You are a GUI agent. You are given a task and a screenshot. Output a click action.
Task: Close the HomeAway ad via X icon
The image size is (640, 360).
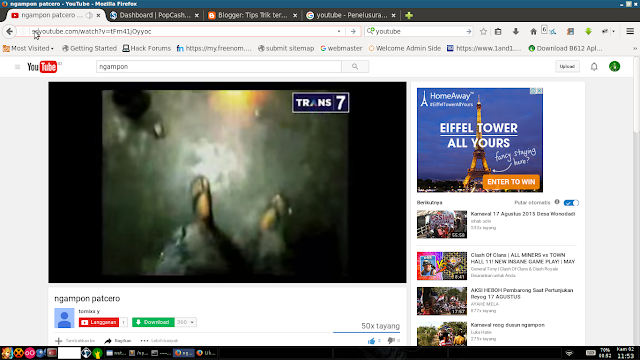tap(540, 91)
